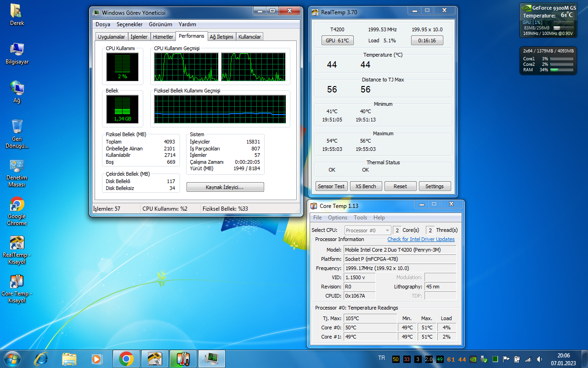Switch to the Kullanıcılar tab
The image size is (588, 368).
pos(249,37)
